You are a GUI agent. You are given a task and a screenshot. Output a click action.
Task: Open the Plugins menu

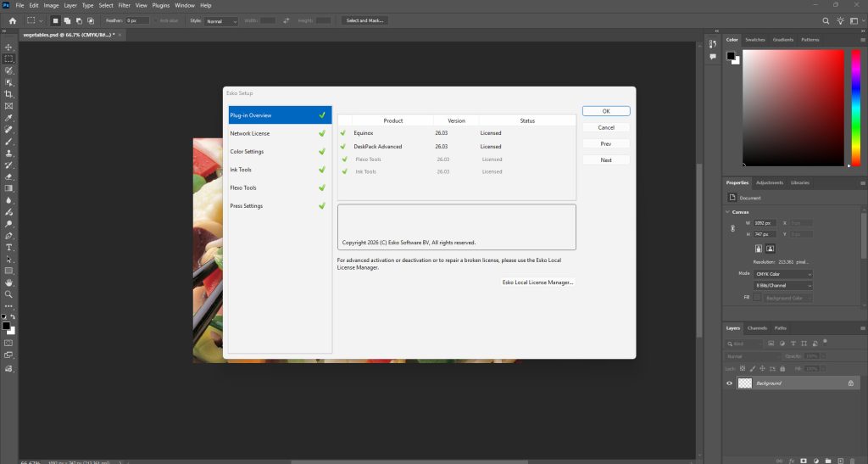160,5
